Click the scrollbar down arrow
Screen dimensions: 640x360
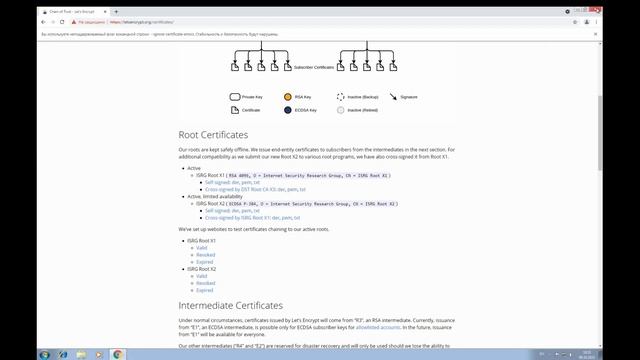[x=600, y=346]
